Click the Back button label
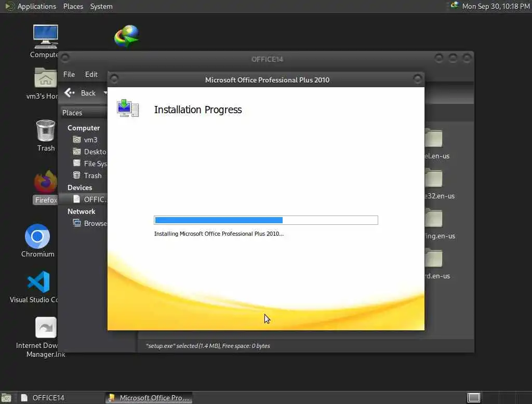Screen dimensions: 532x404 pyautogui.click(x=88, y=93)
